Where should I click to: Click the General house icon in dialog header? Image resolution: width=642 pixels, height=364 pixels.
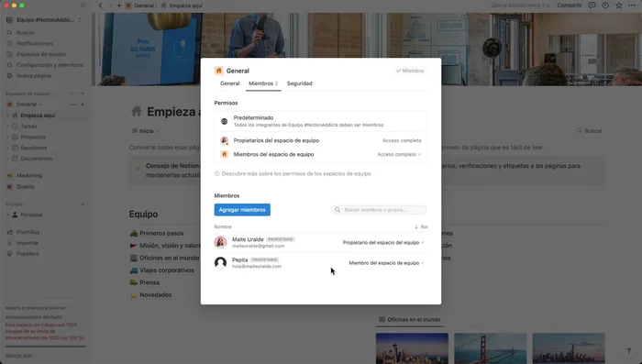pyautogui.click(x=218, y=71)
